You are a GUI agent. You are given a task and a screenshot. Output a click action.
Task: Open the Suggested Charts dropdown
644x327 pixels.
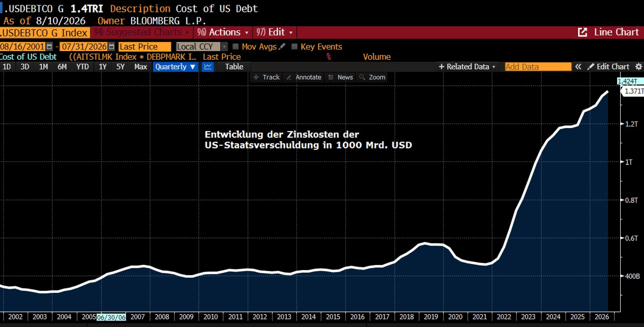point(142,32)
